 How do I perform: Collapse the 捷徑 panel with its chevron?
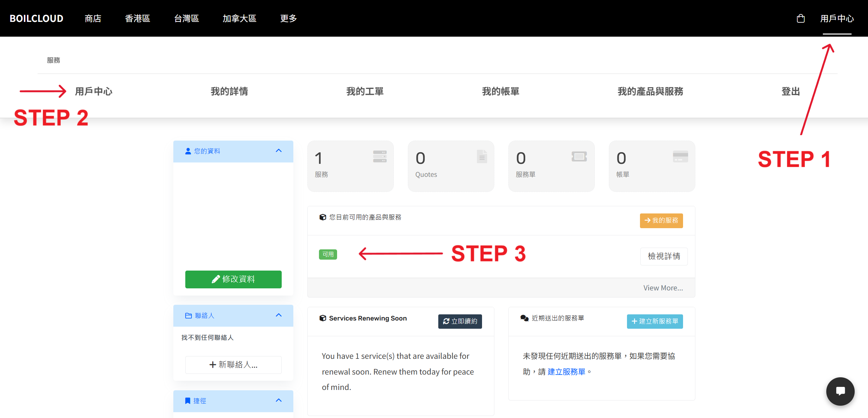279,400
